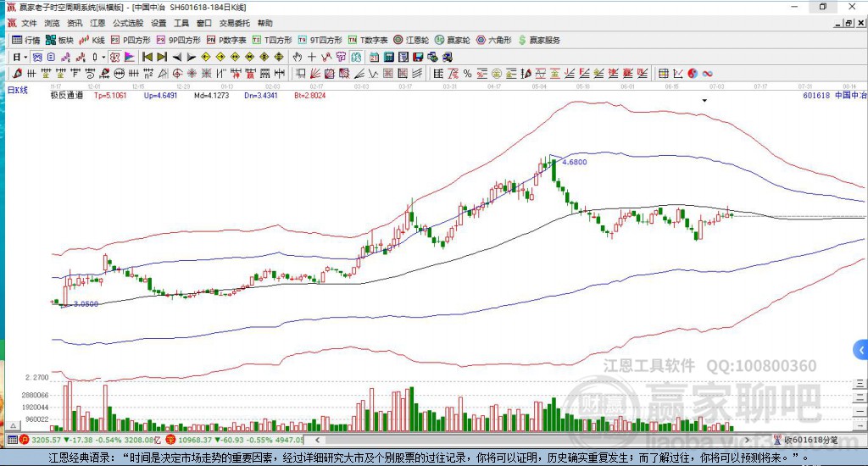Click the 601618 中国中冶 stock label
Screen dimensions: 868x466
(834, 95)
